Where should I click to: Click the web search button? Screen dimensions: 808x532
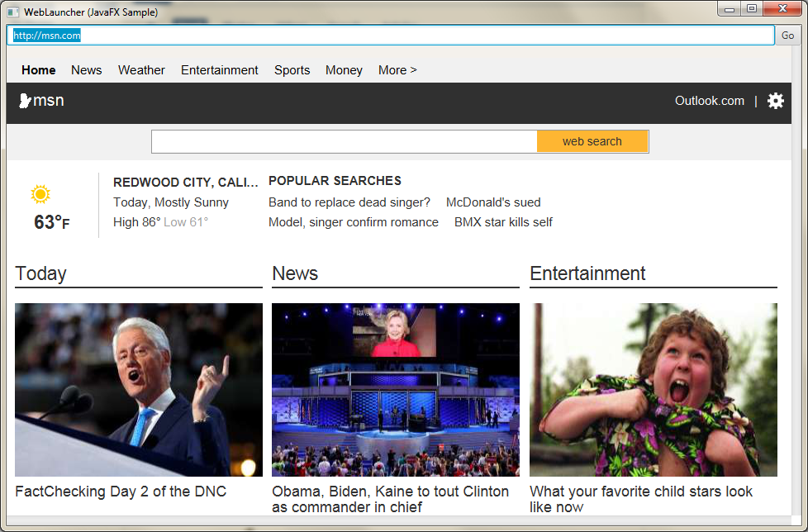592,141
